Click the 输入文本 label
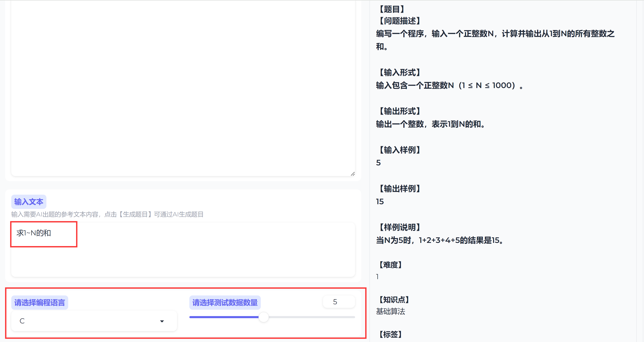 coord(29,202)
